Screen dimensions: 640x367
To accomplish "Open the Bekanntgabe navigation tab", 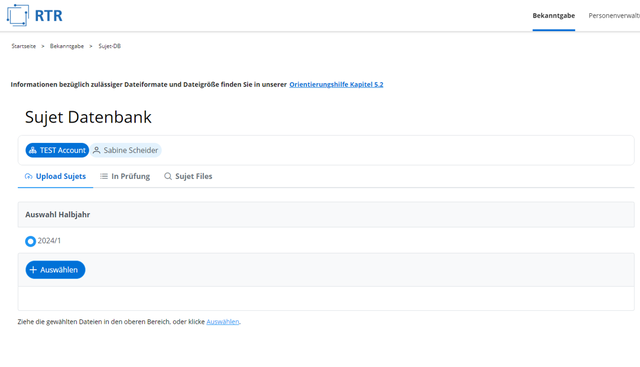I will point(553,16).
